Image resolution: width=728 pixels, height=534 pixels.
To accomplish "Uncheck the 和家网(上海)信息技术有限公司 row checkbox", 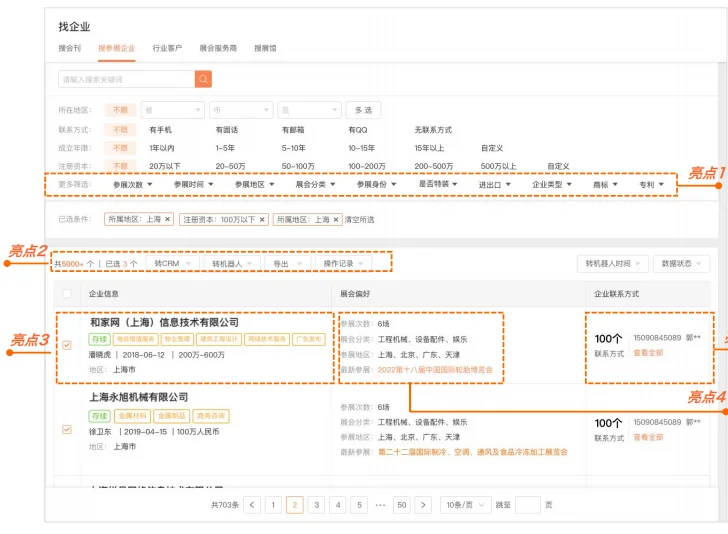I will 67,345.
